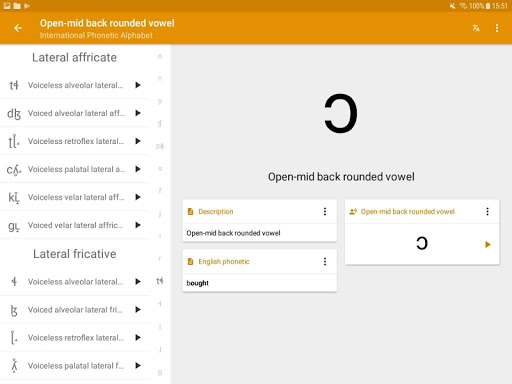Select Voiceless palatal lateral affricate entry
Screen dimensions: 512x384
coord(75,169)
